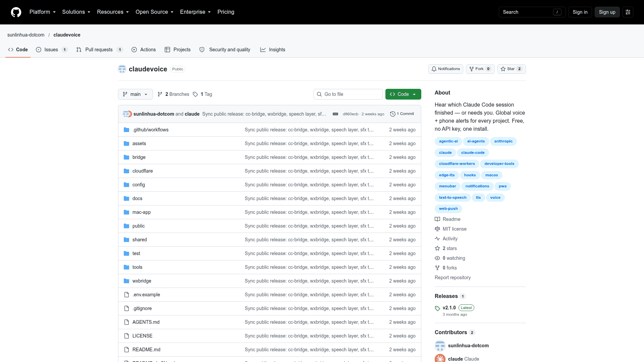Screen dimensions: 644x362
Task: Switch to the Insights tab
Action: [x=273, y=50]
